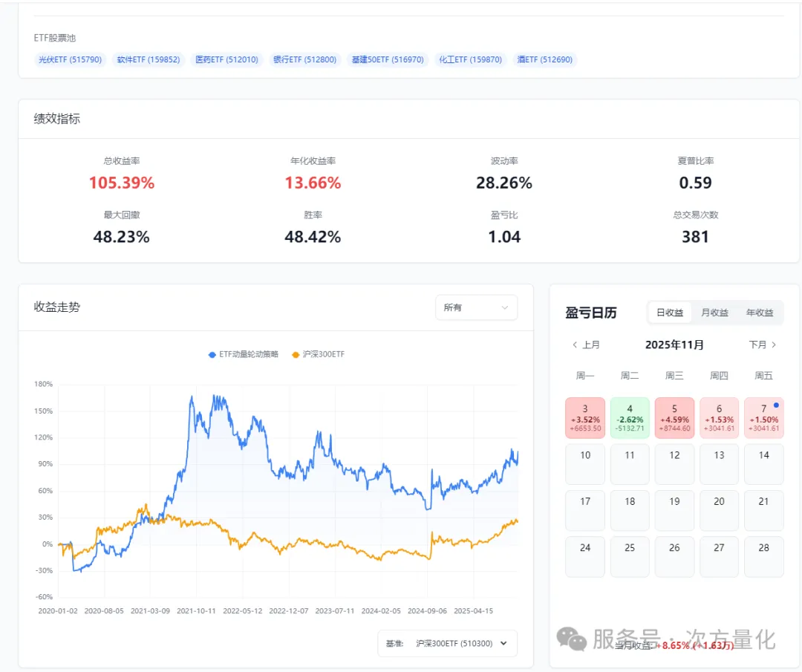Click November 5 cell showing +4.59%
The image size is (802, 672).
click(x=674, y=418)
